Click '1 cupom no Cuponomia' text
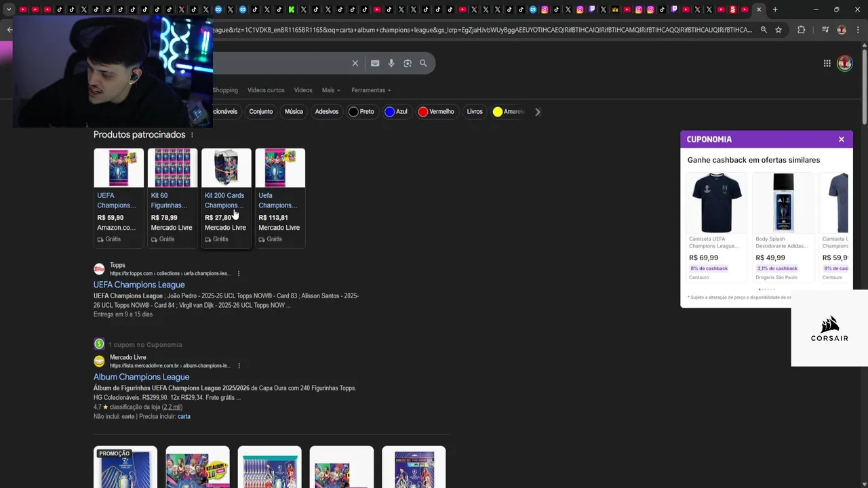This screenshot has height=488, width=868. tap(145, 344)
